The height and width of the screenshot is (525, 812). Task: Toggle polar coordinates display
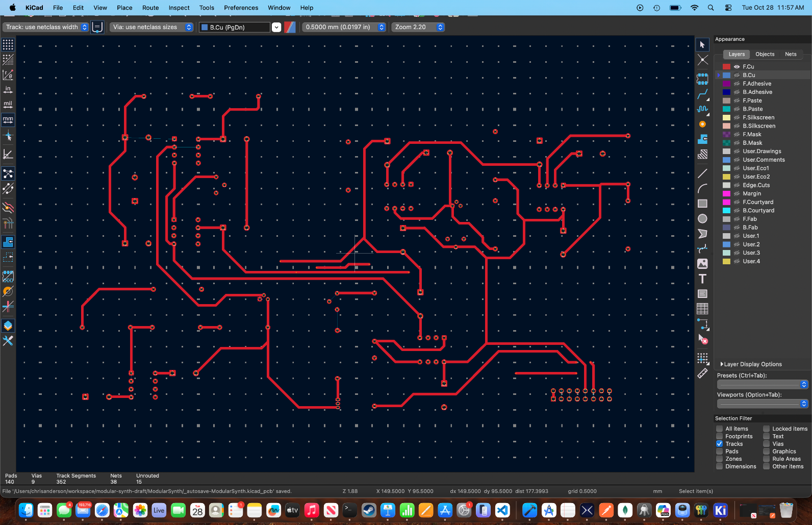click(x=8, y=75)
